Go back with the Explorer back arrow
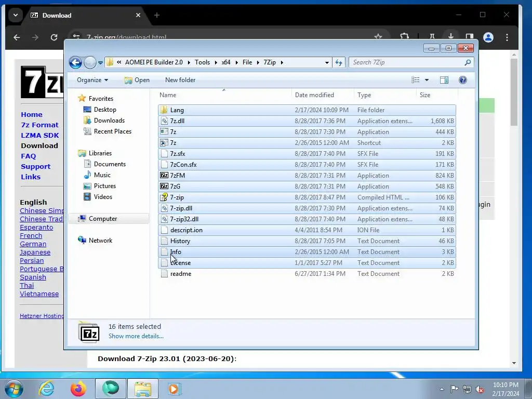532x399 pixels. point(75,62)
